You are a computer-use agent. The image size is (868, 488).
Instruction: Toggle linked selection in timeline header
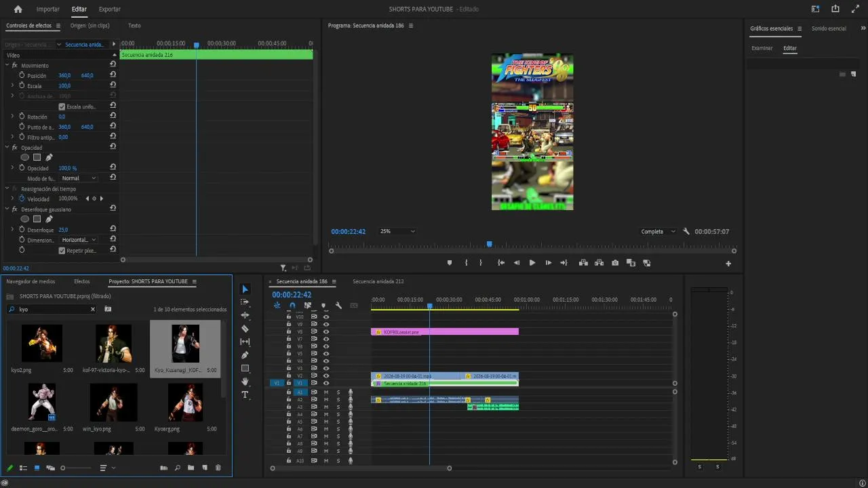tap(308, 306)
